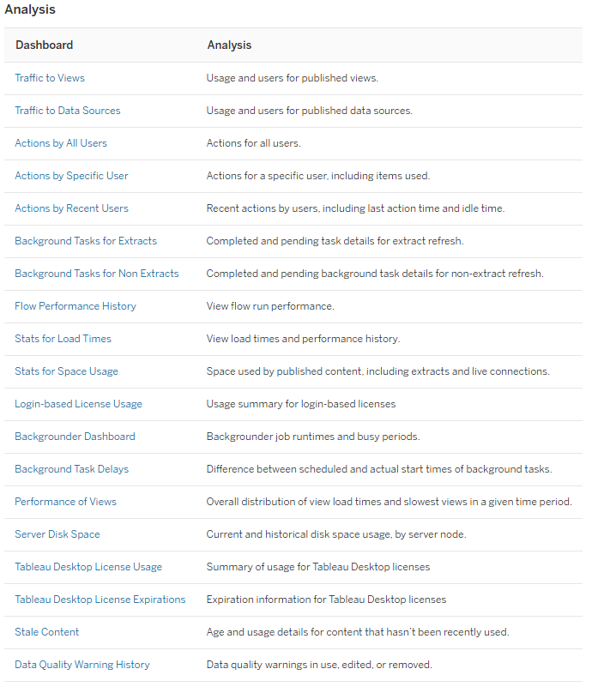Screen dimensions: 616x687
Task: Go to the Backgrounder Dashboard link
Action: point(75,437)
